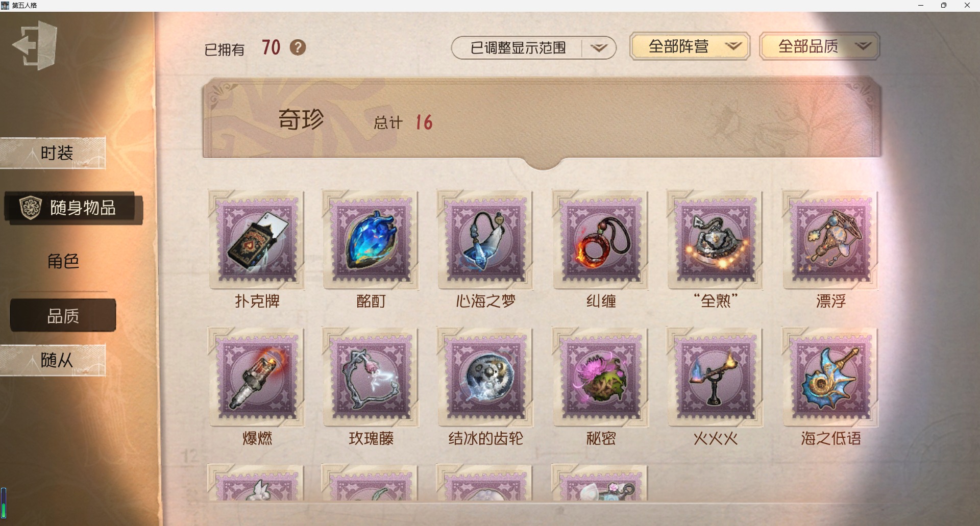Select the 酩酊 blue heart accessory

pos(371,240)
